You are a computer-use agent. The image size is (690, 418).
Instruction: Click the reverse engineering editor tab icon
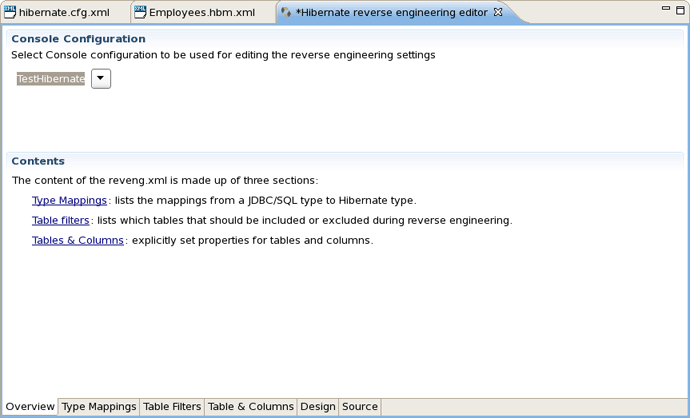click(x=286, y=13)
